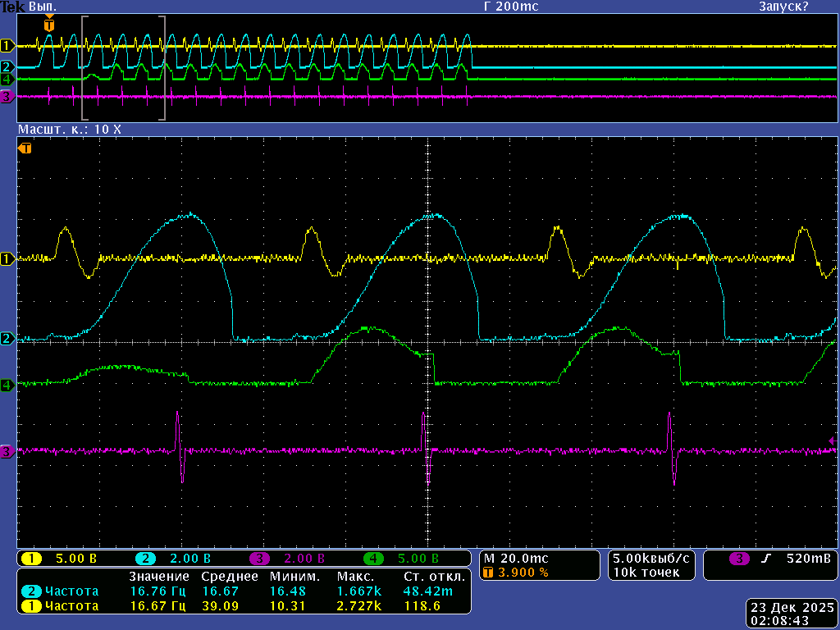Click the Запуск? trigger status label

(783, 7)
